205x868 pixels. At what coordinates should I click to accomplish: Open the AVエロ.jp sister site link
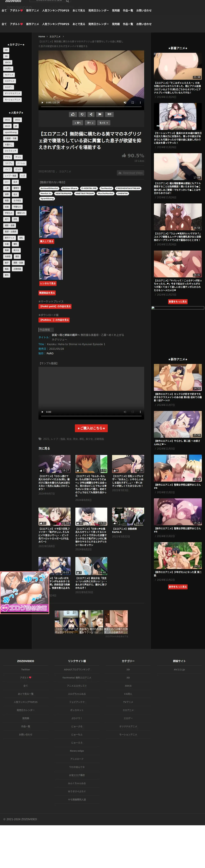[179, 670]
